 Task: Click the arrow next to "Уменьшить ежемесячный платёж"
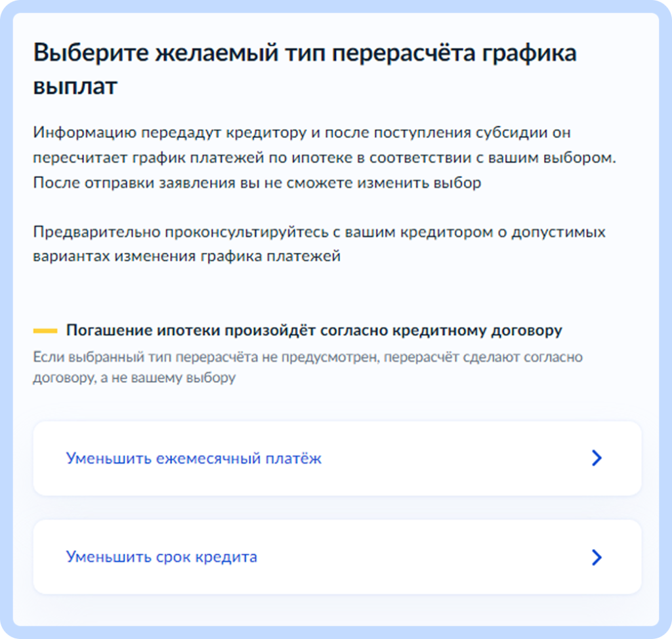[596, 458]
